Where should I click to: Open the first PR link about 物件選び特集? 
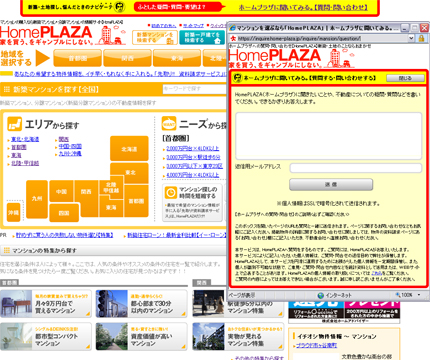tap(65, 235)
